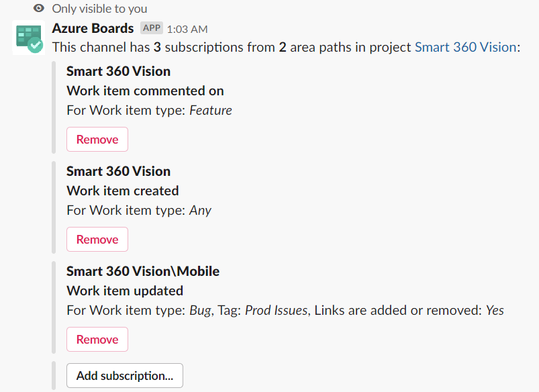The height and width of the screenshot is (392, 539).
Task: Click 'Work item updated' subscription title
Action: (x=122, y=290)
